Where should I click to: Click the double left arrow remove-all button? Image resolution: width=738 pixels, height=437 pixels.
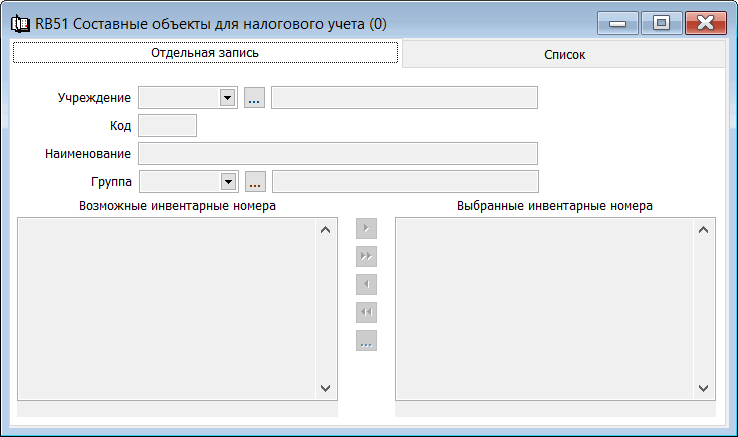pyautogui.click(x=366, y=313)
